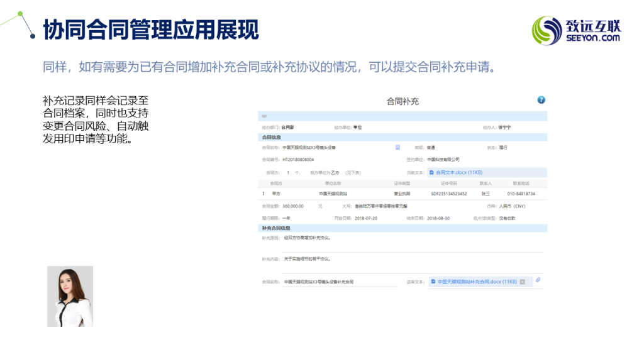Open the 中国天眼观测站补充合同.docx file link
This screenshot has height=362, width=644.
click(x=477, y=282)
